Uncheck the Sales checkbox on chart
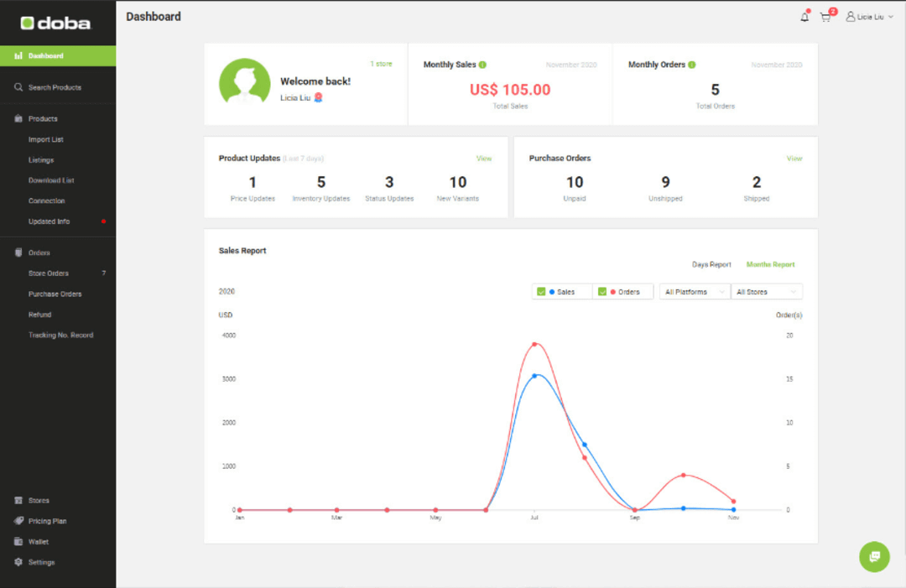 [541, 291]
